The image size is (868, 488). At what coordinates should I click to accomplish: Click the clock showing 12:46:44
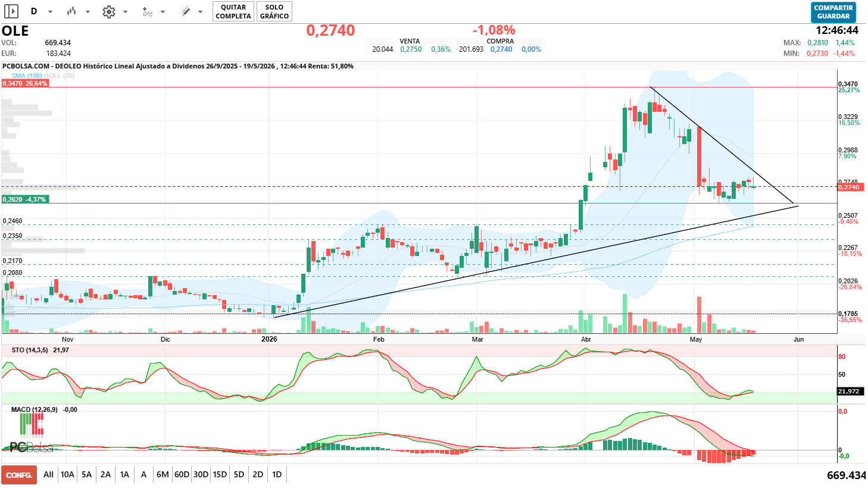point(837,30)
